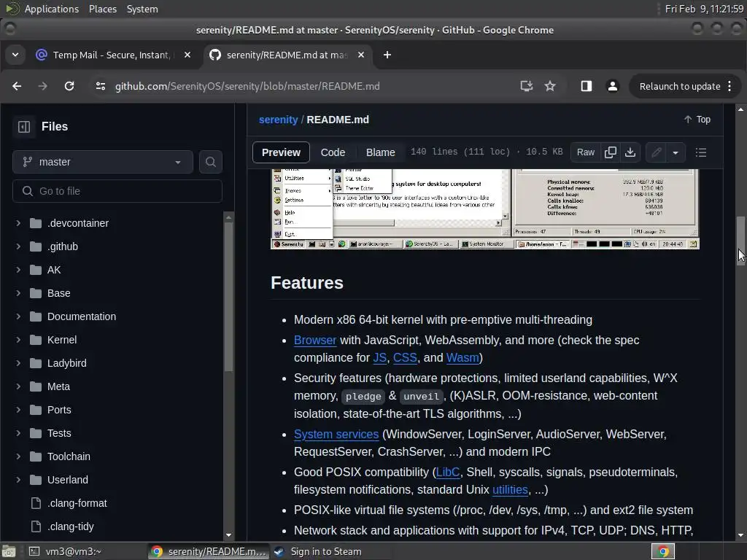Switch to Blame tab

coord(381,152)
